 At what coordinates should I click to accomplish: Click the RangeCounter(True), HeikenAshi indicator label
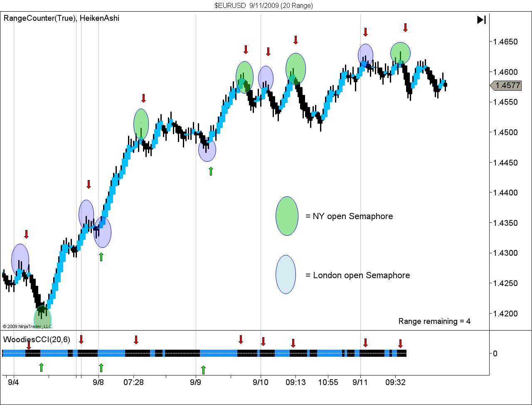pyautogui.click(x=61, y=18)
